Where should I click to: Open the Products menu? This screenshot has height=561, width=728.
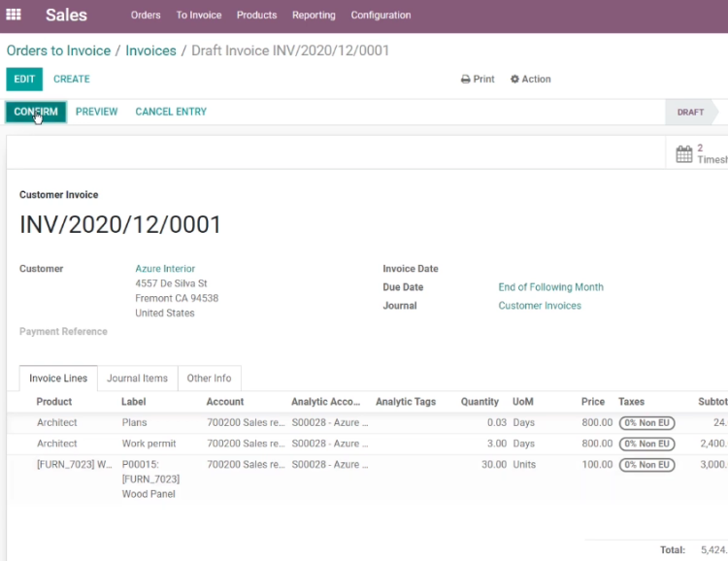(257, 15)
